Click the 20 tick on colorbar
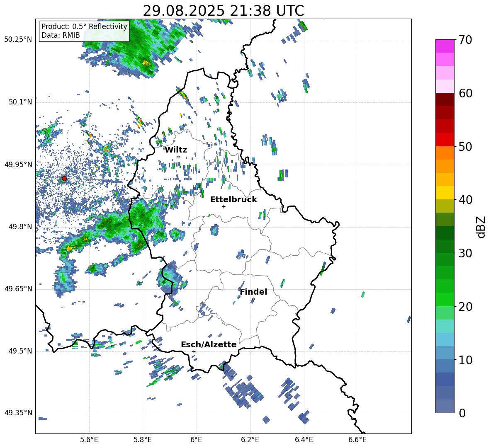Viewport: 491px width, 448px height. (465, 306)
